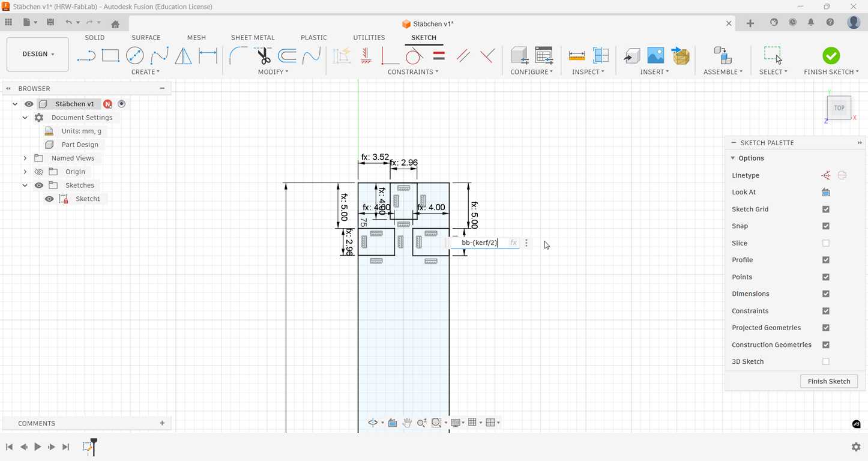868x461 pixels.
Task: Open the Measure tool
Action: coord(576,56)
